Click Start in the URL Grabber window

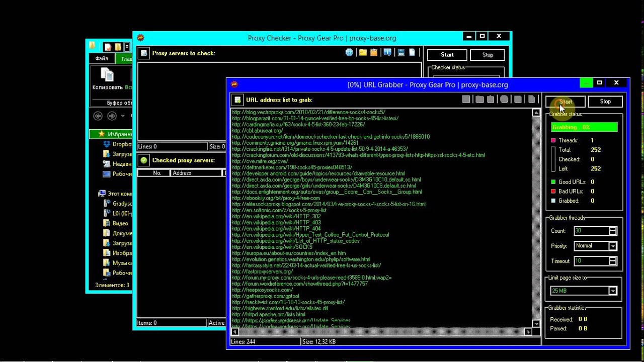click(566, 102)
